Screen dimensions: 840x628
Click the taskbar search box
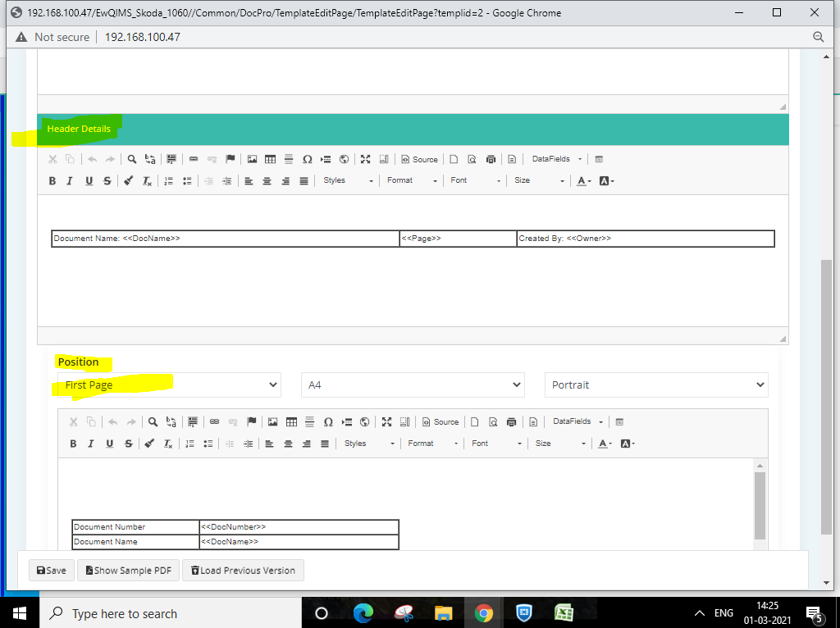pyautogui.click(x=171, y=613)
